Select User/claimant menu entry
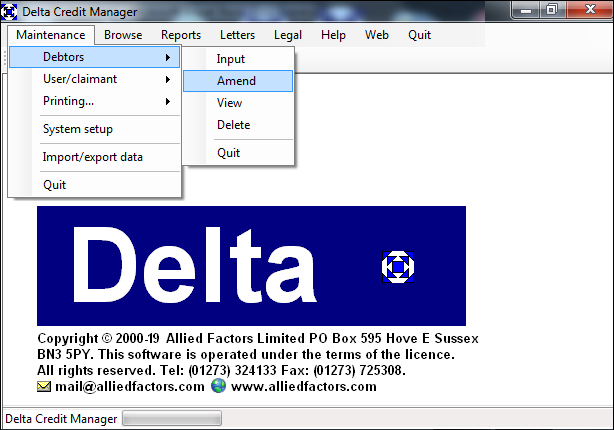The image size is (614, 430). point(94,79)
